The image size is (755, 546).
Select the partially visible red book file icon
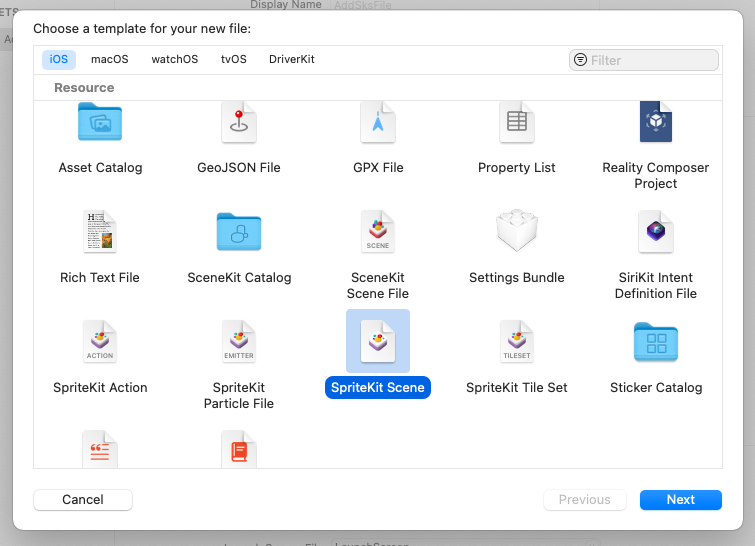(x=239, y=449)
